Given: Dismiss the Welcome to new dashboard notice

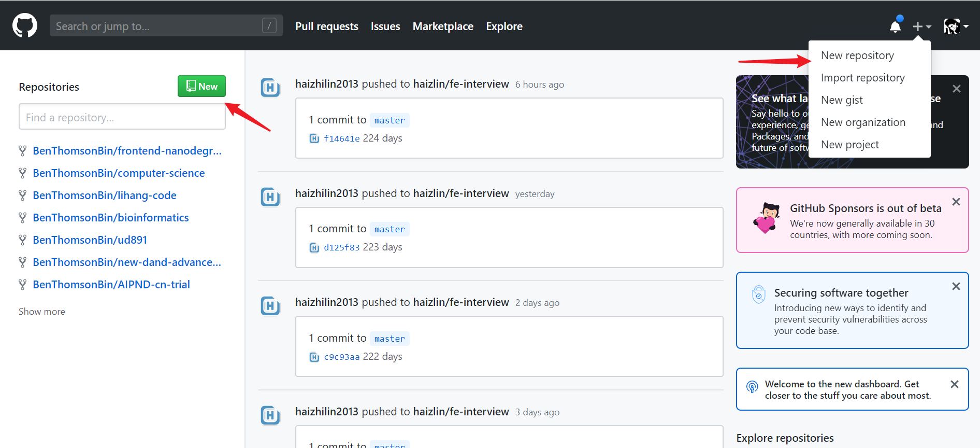Looking at the screenshot, I should (955, 384).
